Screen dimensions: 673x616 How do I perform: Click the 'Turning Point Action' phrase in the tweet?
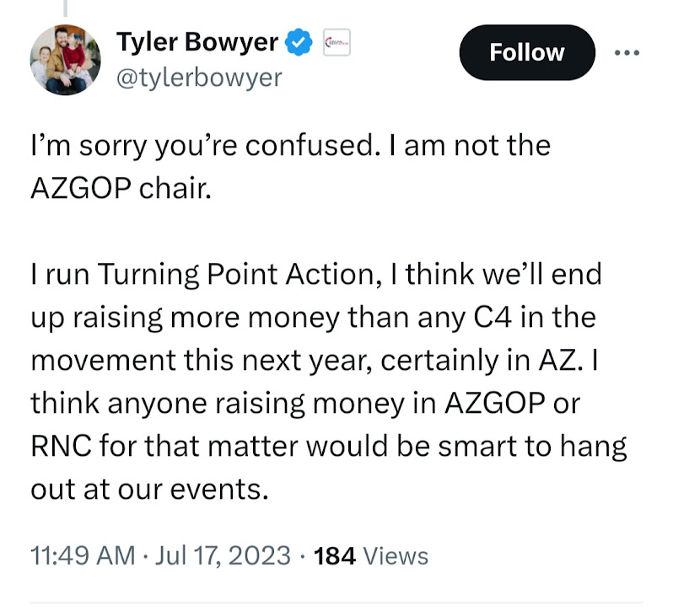pyautogui.click(x=235, y=274)
